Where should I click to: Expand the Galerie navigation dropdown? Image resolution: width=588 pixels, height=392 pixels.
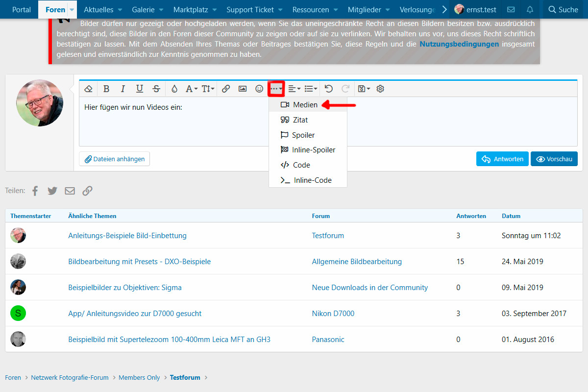click(x=160, y=9)
